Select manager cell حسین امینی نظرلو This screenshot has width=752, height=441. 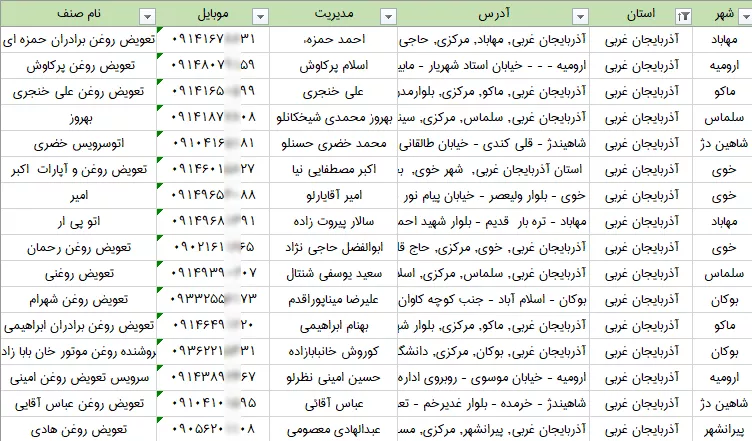(x=334, y=377)
